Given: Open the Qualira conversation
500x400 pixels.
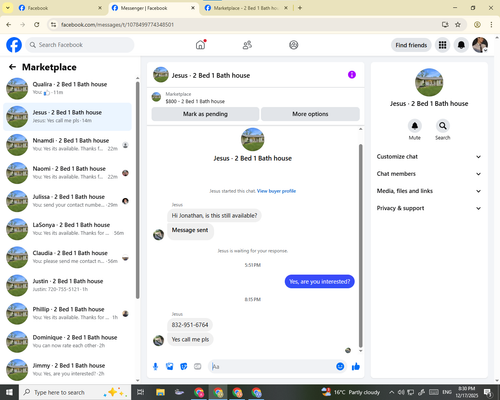Looking at the screenshot, I should pyautogui.click(x=67, y=88).
